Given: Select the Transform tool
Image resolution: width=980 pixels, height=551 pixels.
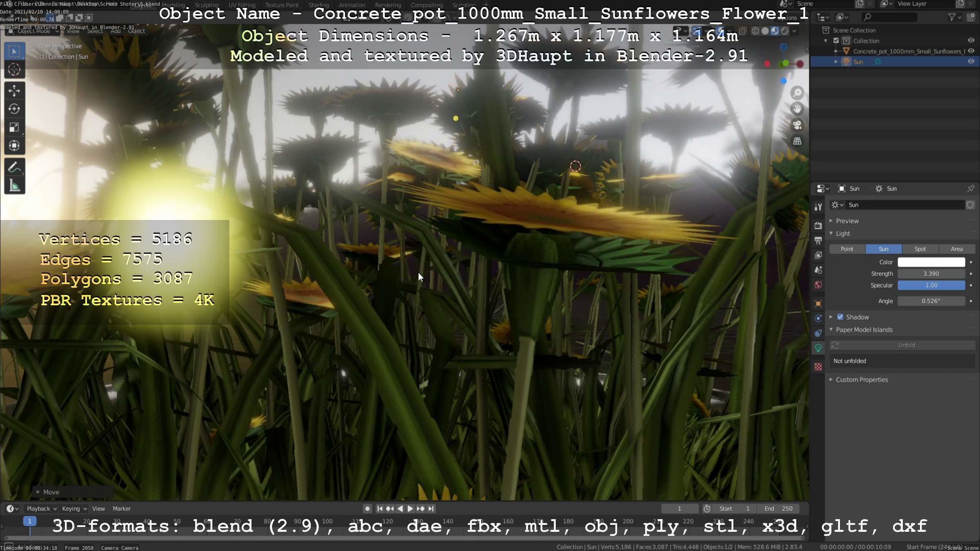Looking at the screenshot, I should (14, 146).
